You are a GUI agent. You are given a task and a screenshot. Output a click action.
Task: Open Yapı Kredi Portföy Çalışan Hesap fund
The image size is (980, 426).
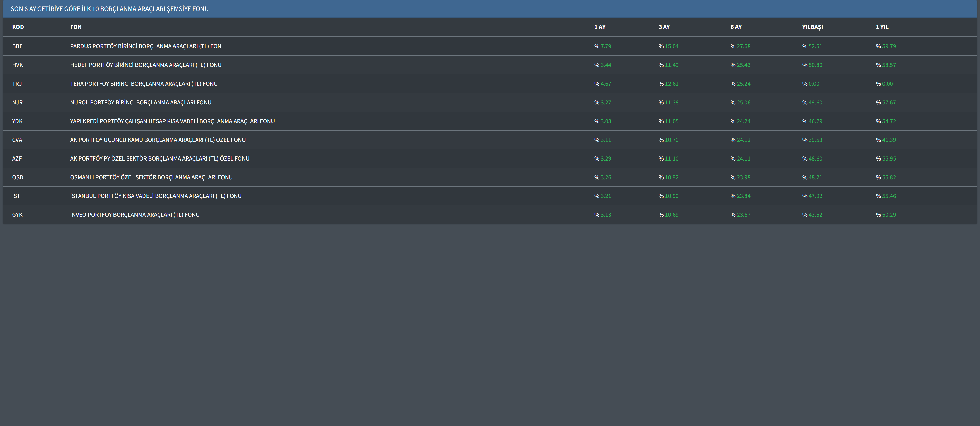coord(172,121)
